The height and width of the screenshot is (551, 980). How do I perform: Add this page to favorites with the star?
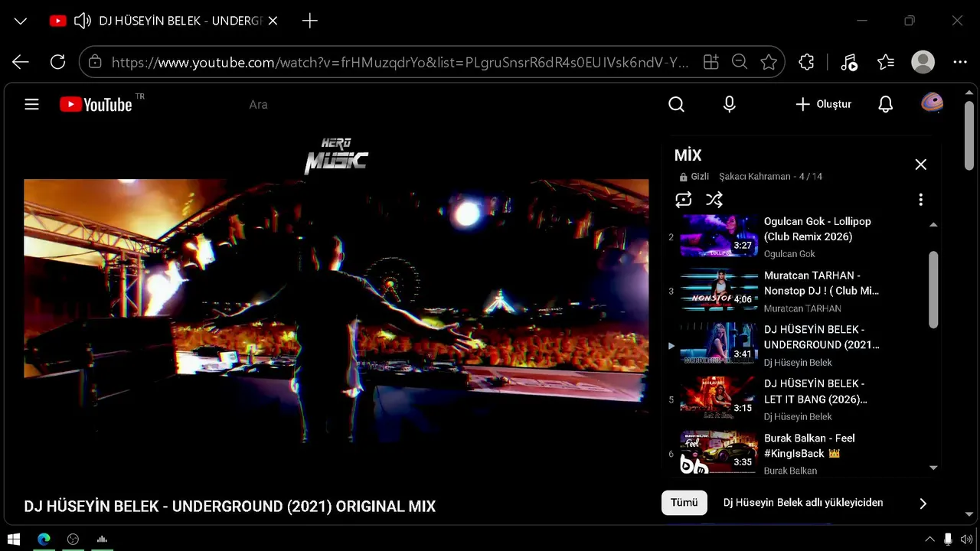click(x=769, y=62)
